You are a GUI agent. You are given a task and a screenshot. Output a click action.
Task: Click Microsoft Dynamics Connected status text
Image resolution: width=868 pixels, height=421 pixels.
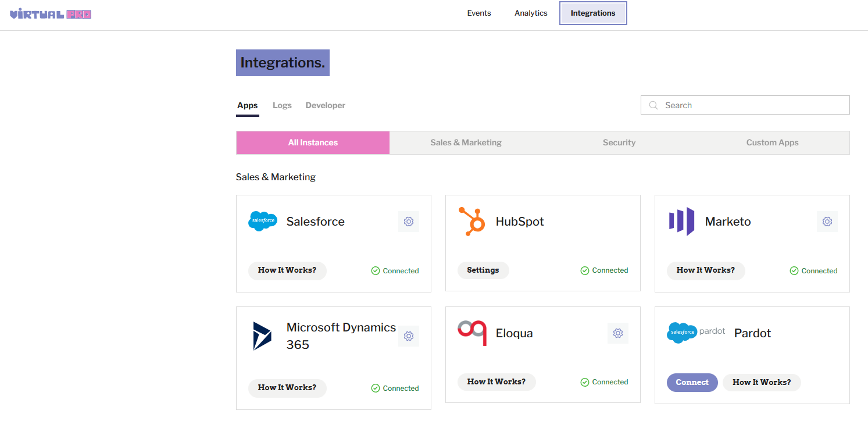401,388
